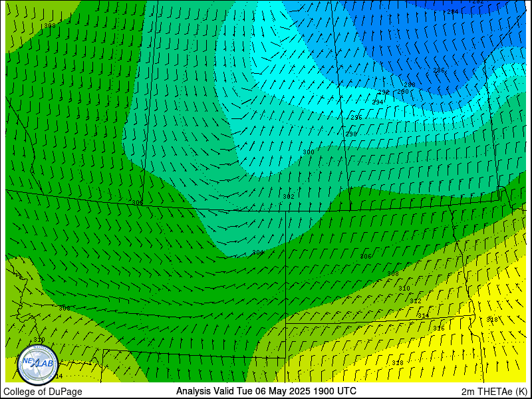Click the 316 contour label

(x=439, y=329)
